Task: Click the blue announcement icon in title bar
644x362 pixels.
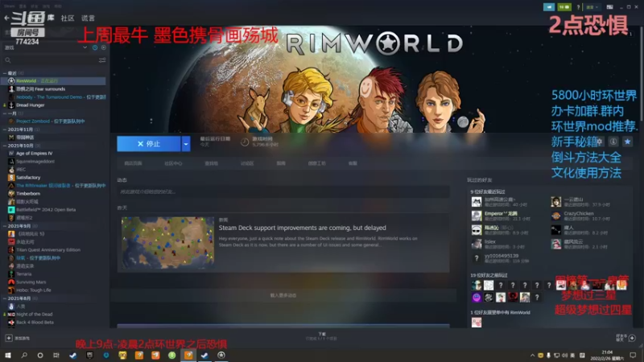Action: (x=549, y=7)
